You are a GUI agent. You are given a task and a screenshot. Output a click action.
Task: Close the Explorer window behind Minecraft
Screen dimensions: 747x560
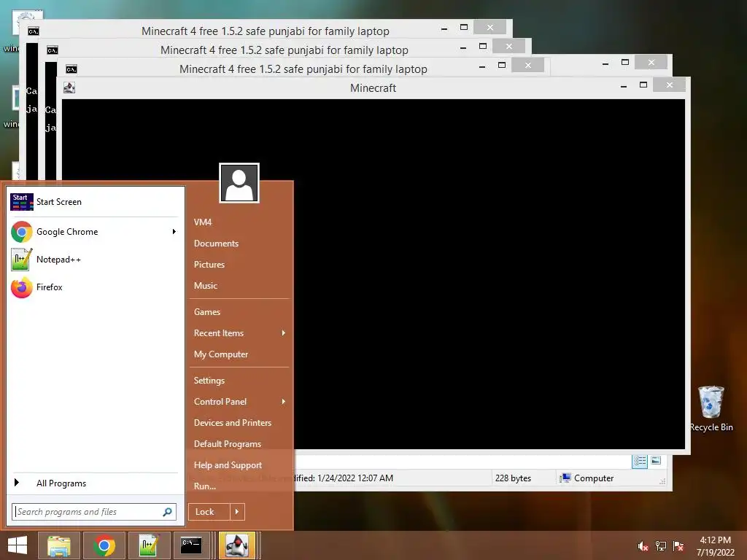[x=651, y=63]
